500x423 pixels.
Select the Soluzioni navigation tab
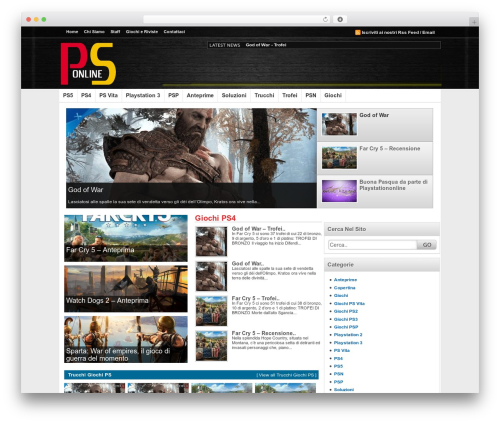pyautogui.click(x=234, y=95)
